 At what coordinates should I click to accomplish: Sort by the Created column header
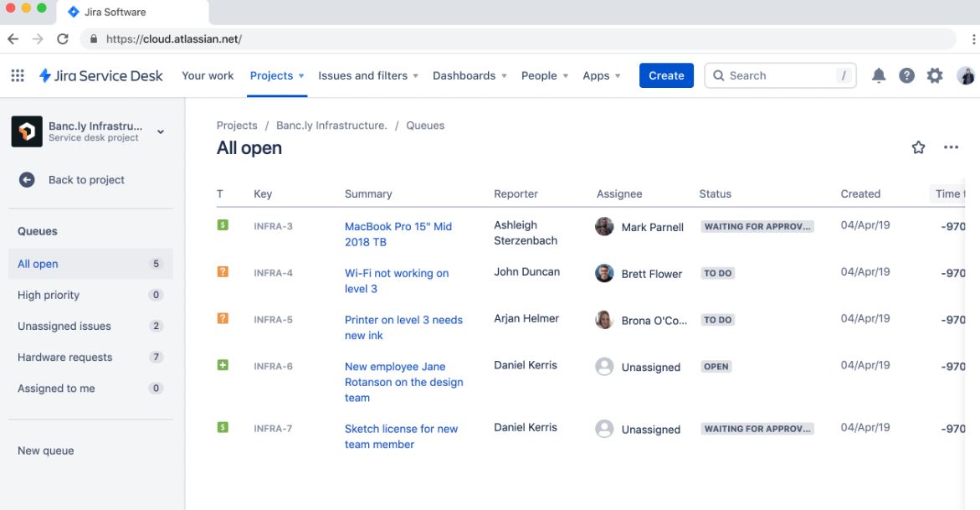coord(860,194)
